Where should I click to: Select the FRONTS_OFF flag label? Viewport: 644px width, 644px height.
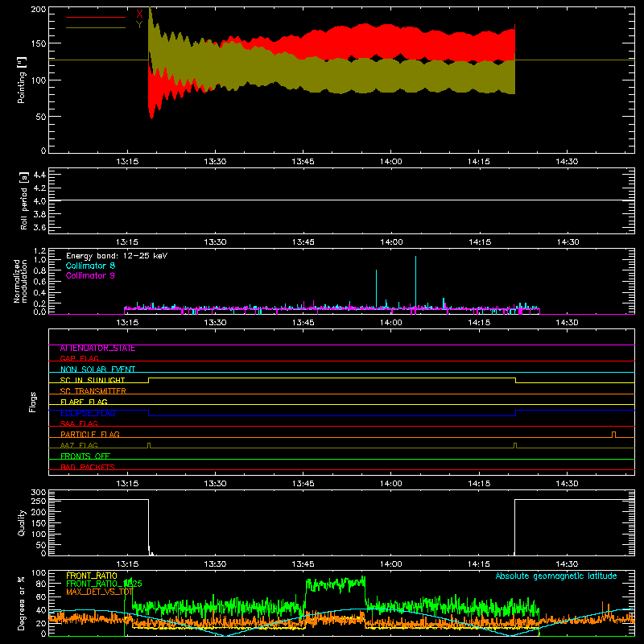pyautogui.click(x=85, y=456)
